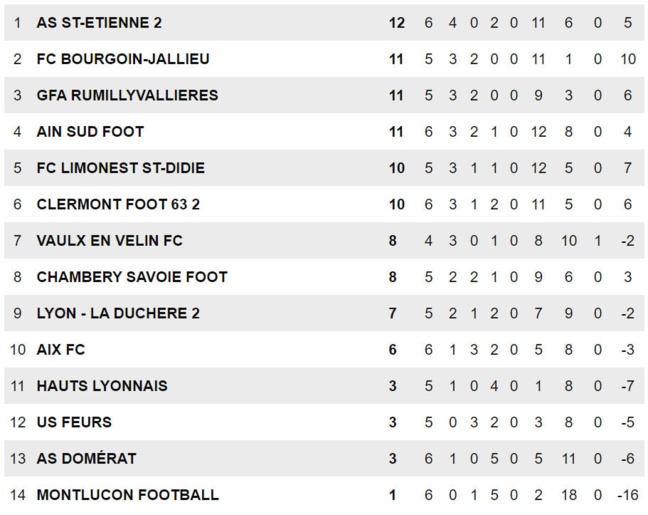Select the FC BOURGOIN-JALLIEU team name

click(x=123, y=59)
